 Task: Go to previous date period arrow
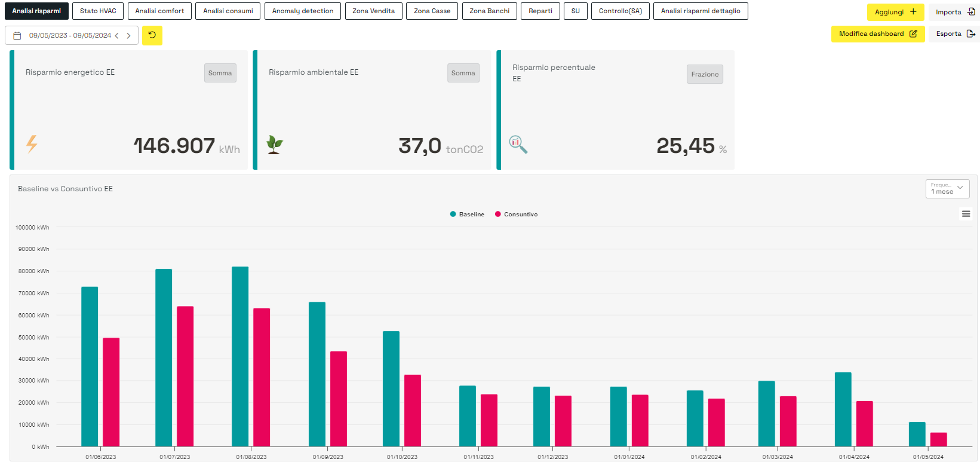(x=117, y=36)
